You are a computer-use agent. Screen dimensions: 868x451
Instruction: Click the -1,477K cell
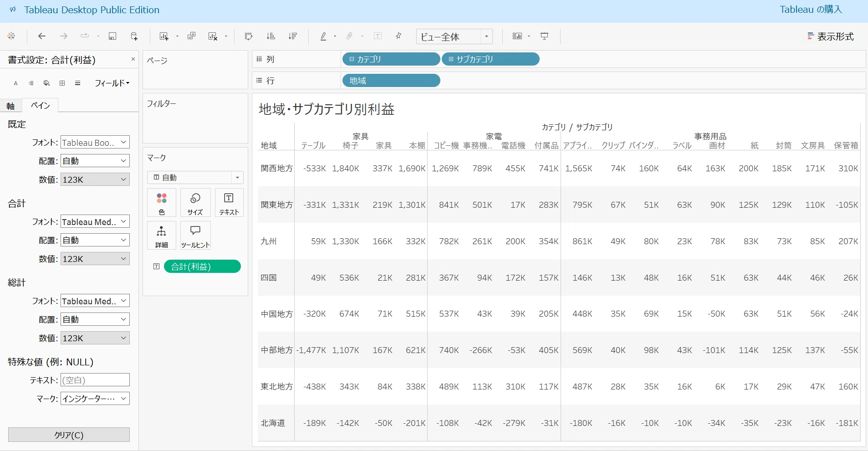[311, 350]
